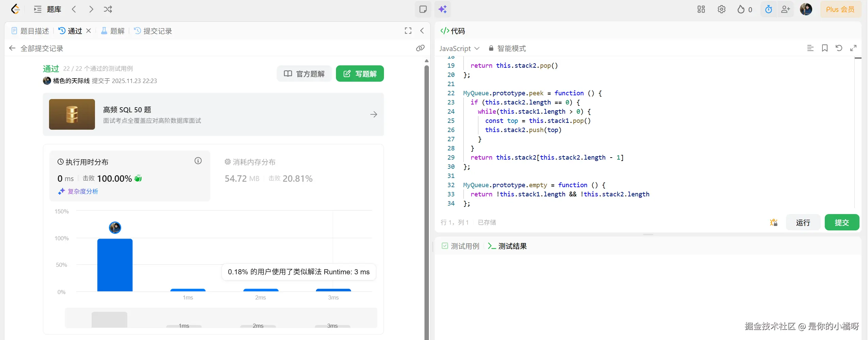Click the daily streak flame icon

point(741,9)
